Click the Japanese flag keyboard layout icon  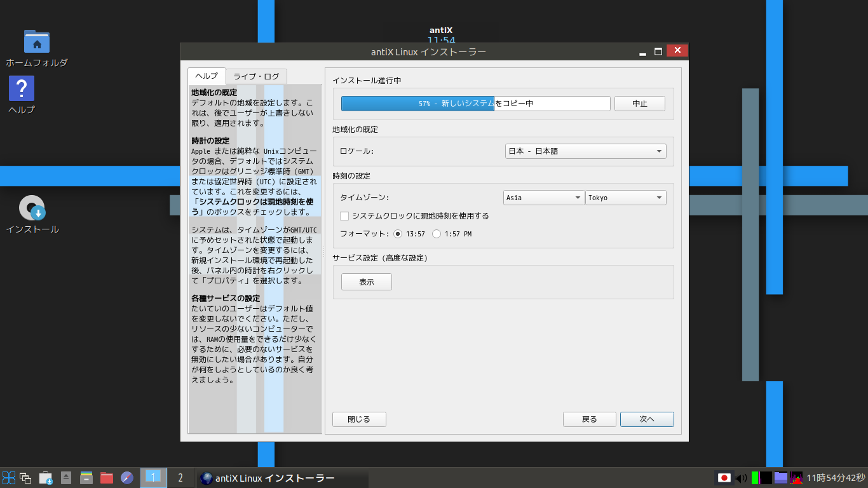(724, 478)
